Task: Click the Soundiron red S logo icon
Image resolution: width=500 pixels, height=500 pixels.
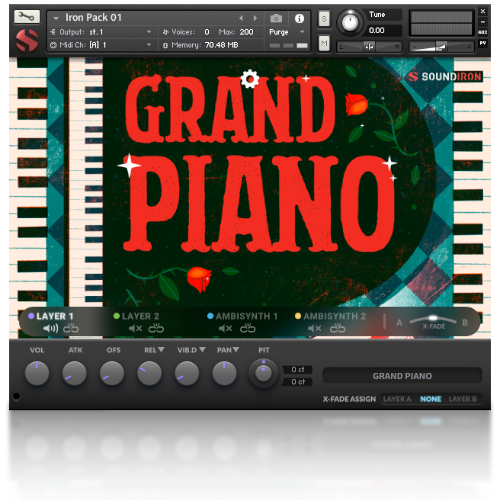Action: 27,40
